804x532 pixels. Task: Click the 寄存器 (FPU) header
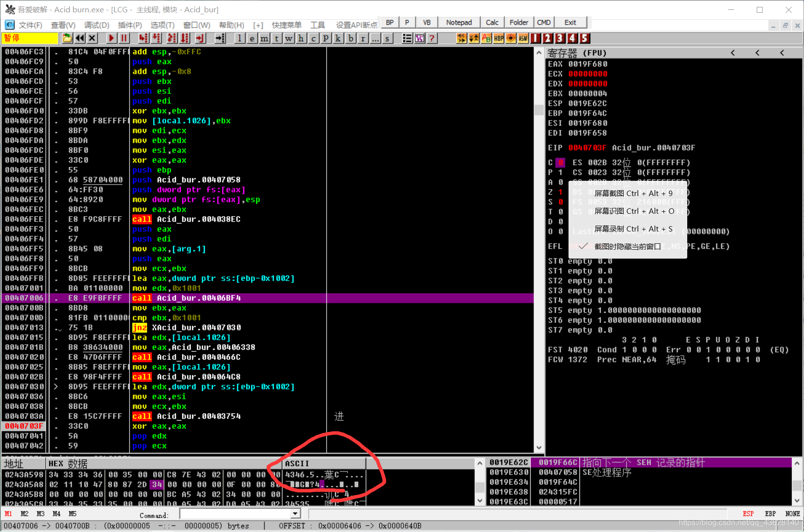click(x=577, y=53)
